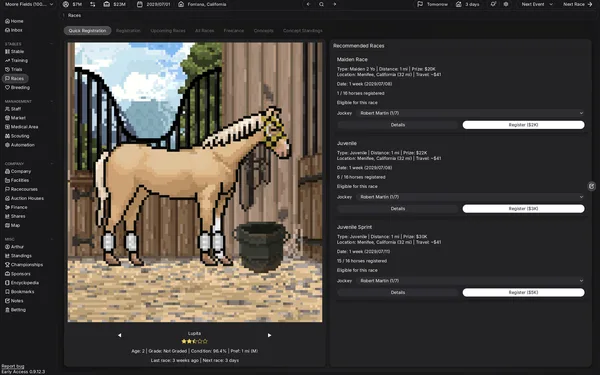Switch to the Registration tab
Screen dimensions: 600x375
click(x=128, y=31)
